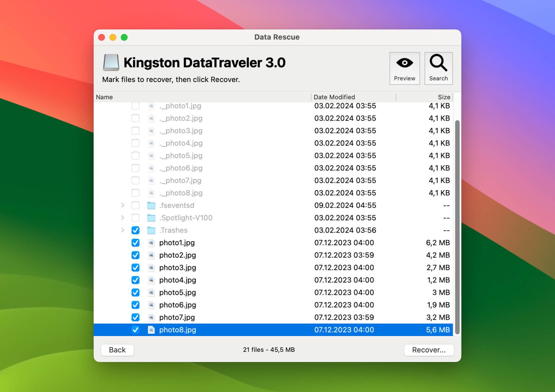
Task: Uncheck photo4.jpg from recovery
Action: [135, 280]
